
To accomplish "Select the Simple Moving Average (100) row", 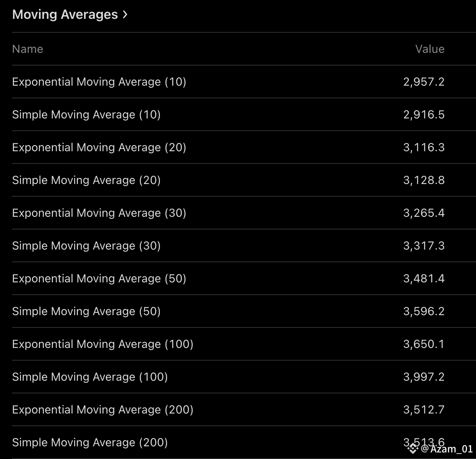I will (x=90, y=377).
